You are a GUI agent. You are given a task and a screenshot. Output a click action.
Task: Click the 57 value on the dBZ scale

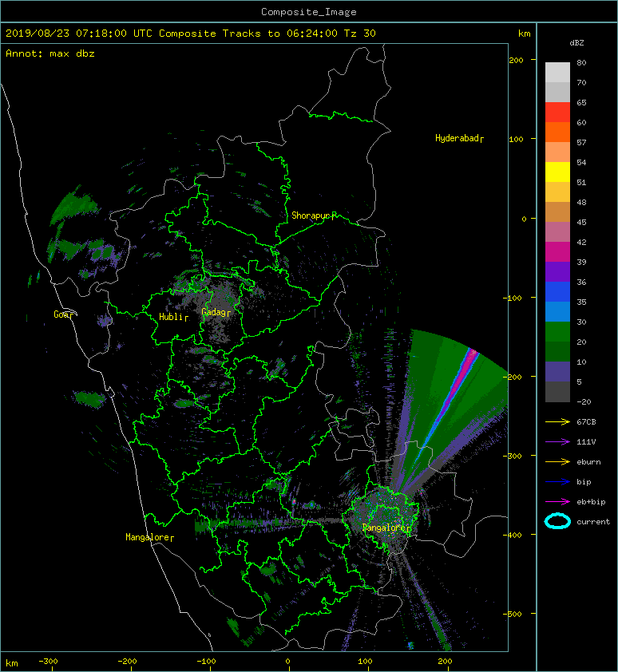click(581, 142)
